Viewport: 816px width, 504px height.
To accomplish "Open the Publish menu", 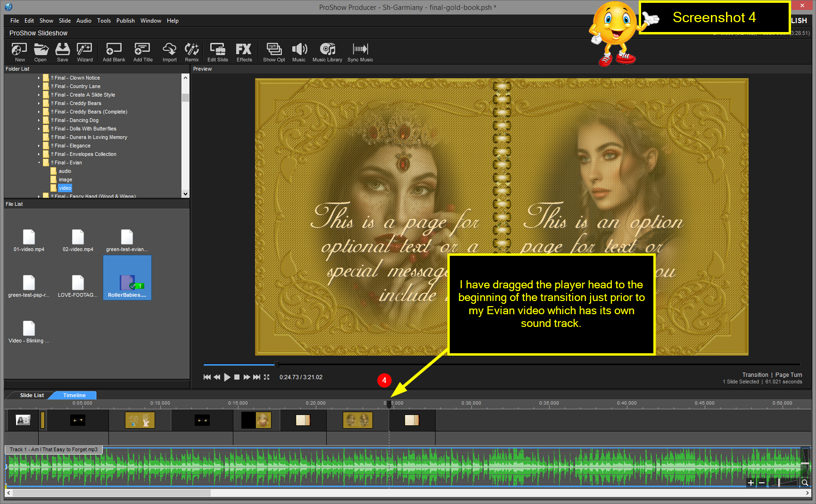I will (125, 21).
